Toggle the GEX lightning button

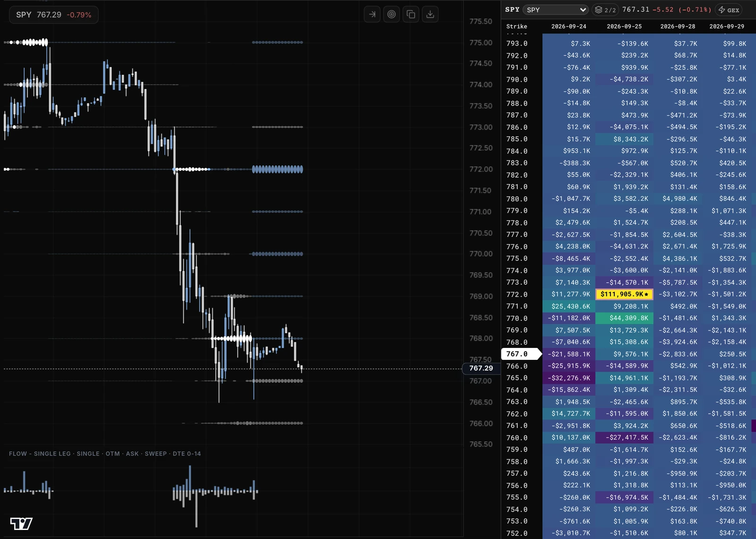click(729, 10)
